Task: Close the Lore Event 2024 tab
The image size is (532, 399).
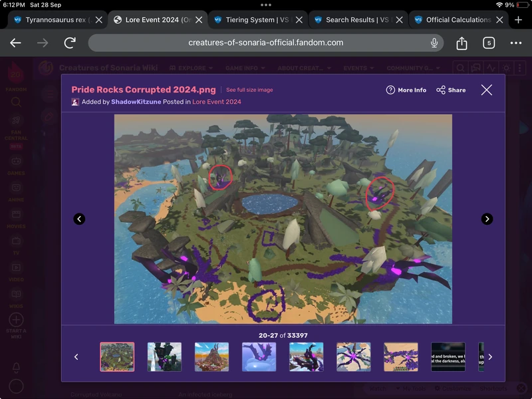Action: click(x=199, y=20)
